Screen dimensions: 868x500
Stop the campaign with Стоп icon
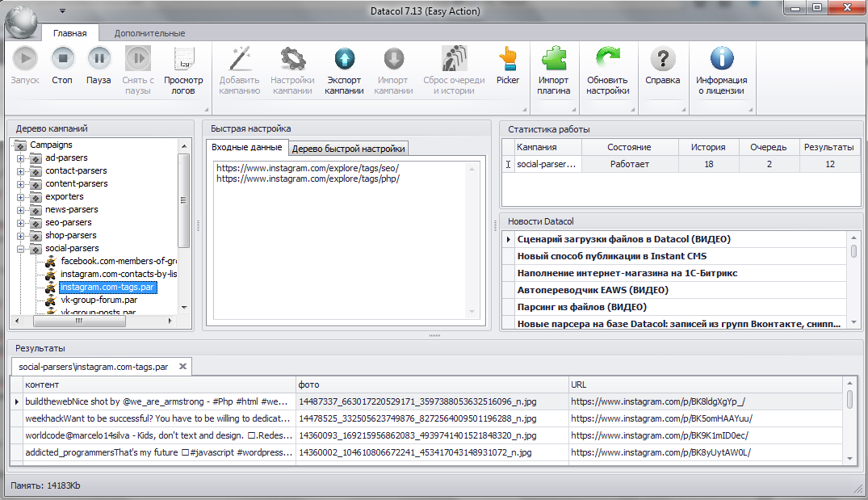[62, 59]
